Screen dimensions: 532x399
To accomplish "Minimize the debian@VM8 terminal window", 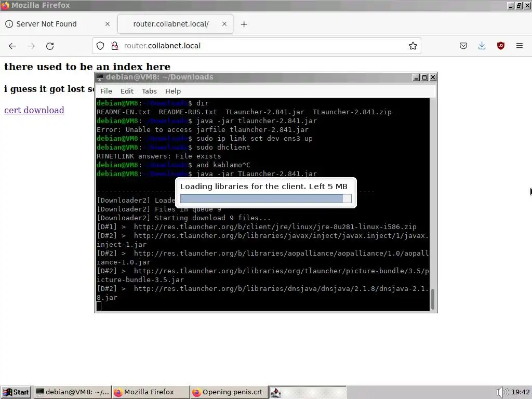I will 416,77.
